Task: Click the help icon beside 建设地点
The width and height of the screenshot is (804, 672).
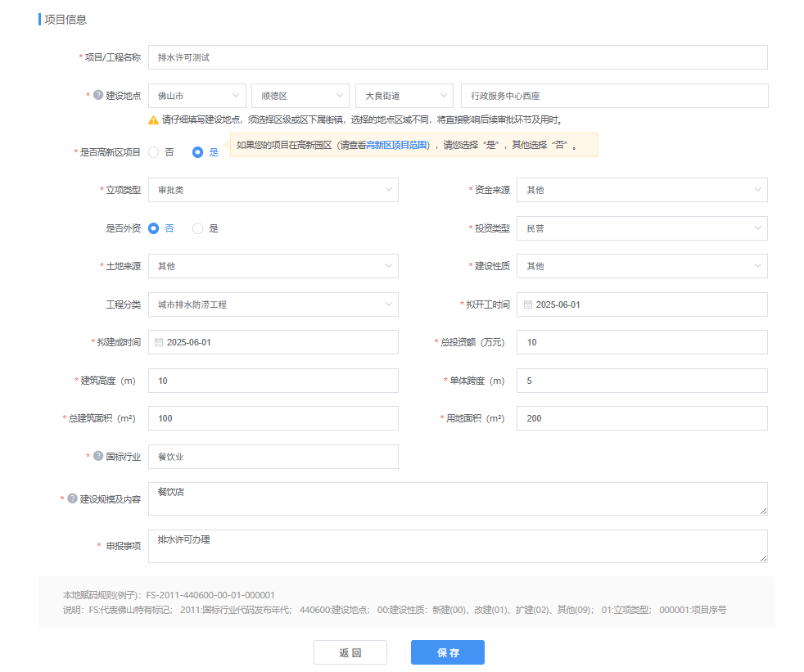Action: [98, 95]
